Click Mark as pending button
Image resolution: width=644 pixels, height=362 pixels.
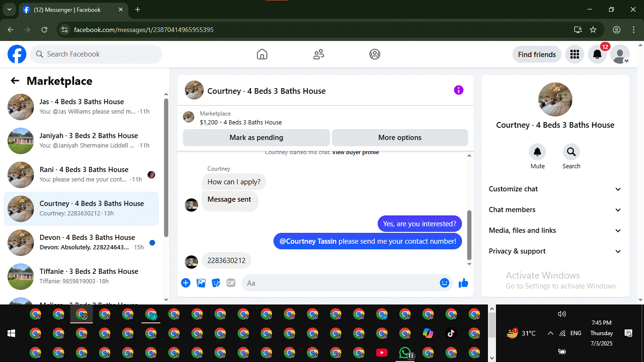click(256, 138)
